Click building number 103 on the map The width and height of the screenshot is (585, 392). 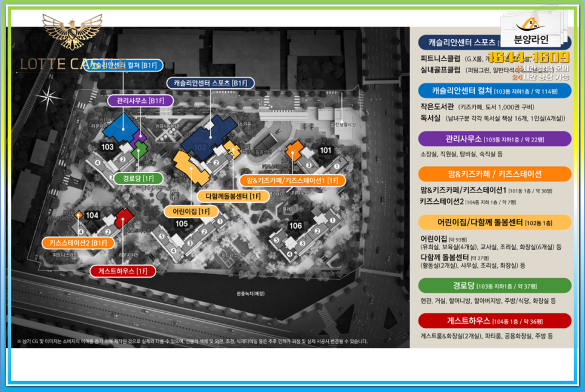(107, 147)
